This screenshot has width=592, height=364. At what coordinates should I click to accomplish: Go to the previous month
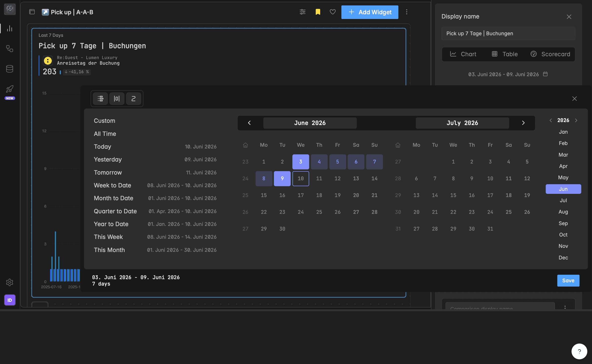[249, 123]
